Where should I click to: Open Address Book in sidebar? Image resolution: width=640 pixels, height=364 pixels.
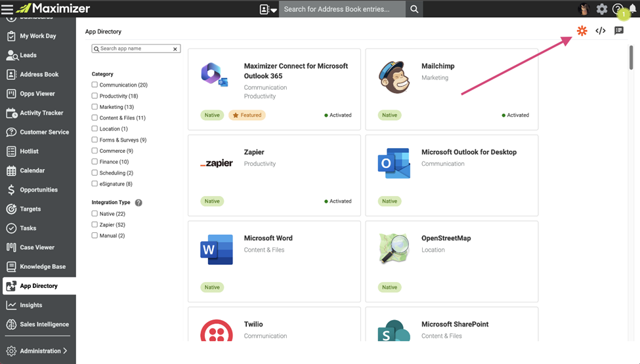[38, 74]
